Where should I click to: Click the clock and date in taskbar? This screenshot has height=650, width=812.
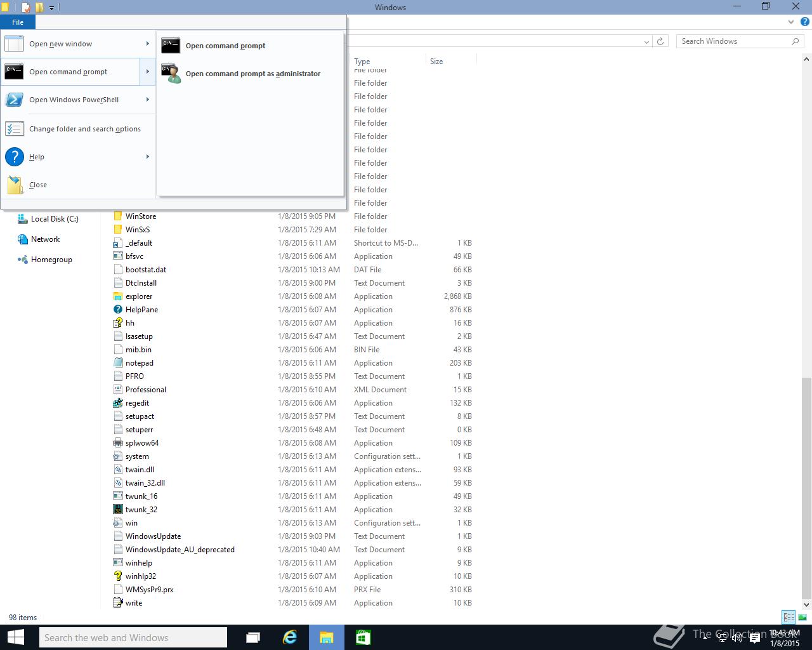784,637
